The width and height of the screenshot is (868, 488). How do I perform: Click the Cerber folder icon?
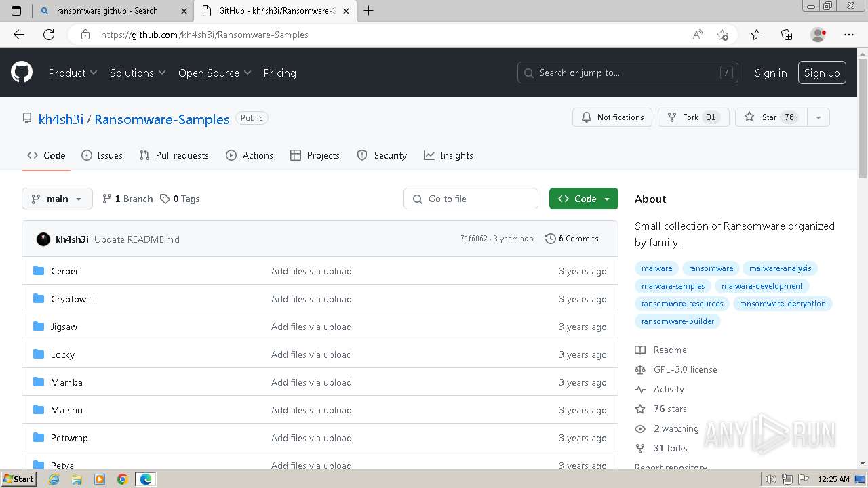[x=39, y=271]
